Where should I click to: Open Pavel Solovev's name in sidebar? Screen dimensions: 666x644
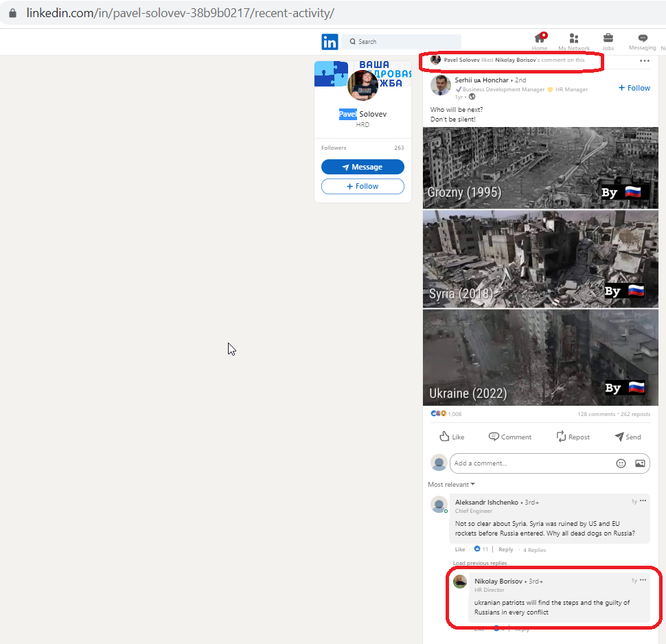[x=363, y=114]
